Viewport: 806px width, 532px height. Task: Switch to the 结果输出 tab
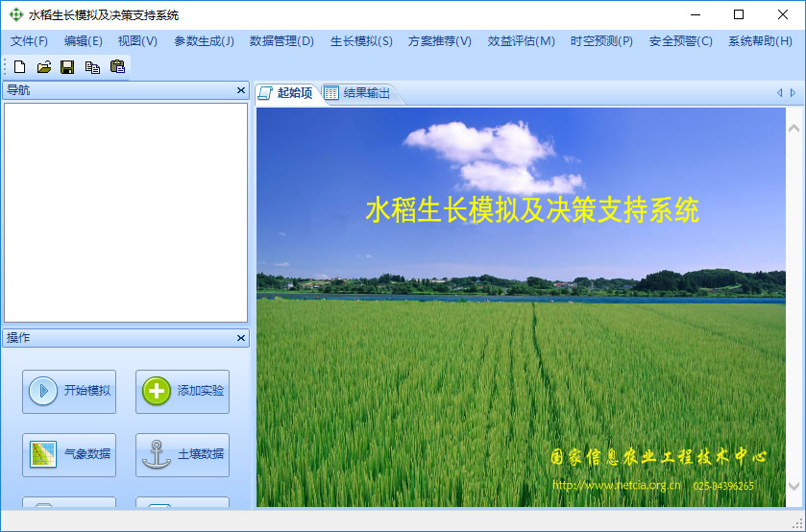point(359,93)
